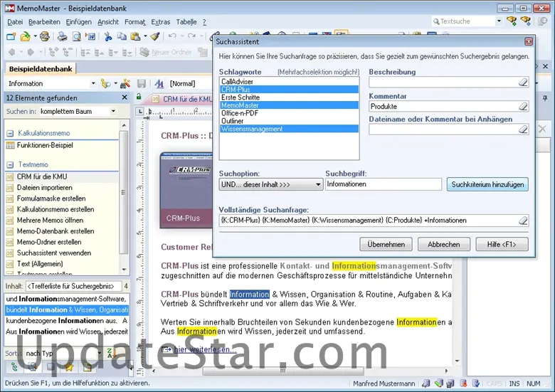Open dropdown arrow next to open-folder icon
The image size is (555, 392).
coord(35,36)
